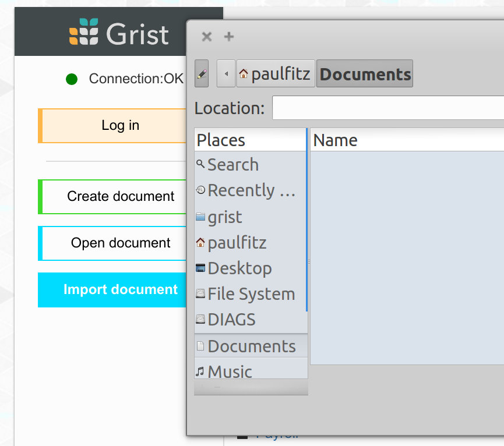504x446 pixels.
Task: Open Recently Used via the clock icon
Action: 199,190
